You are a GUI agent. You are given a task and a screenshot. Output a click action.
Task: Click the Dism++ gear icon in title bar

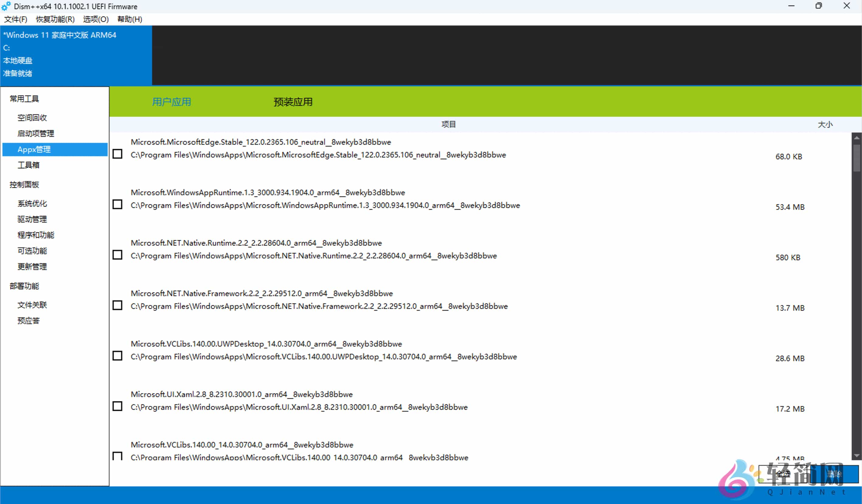[x=6, y=6]
